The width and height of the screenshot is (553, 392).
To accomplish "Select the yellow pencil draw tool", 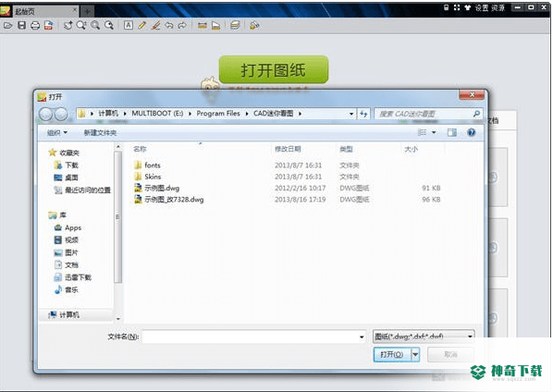I will tap(142, 25).
